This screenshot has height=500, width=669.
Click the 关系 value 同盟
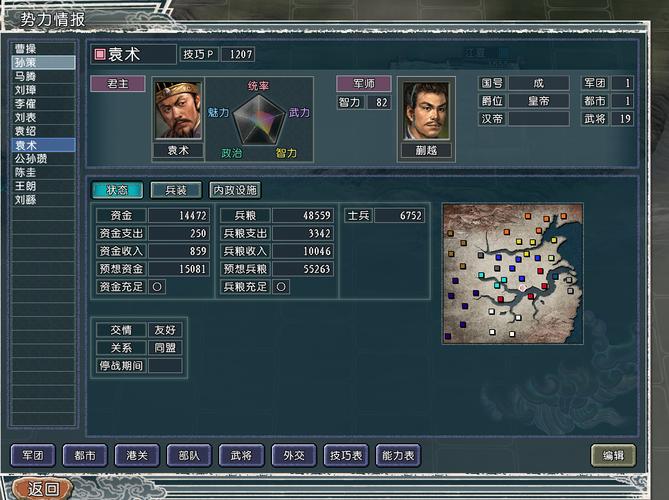point(165,348)
